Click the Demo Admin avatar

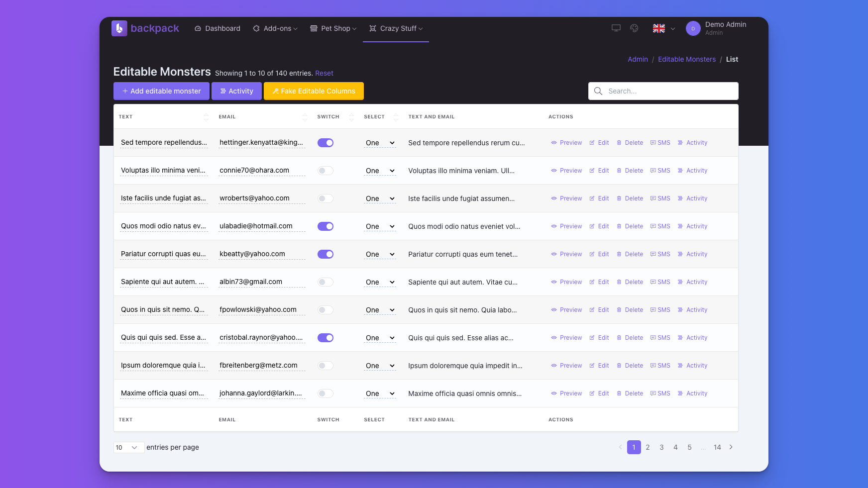pyautogui.click(x=693, y=29)
